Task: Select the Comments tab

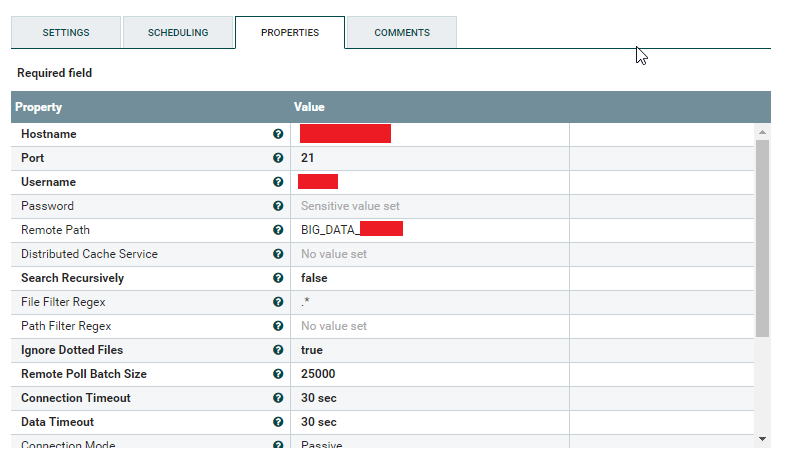Action: [402, 33]
